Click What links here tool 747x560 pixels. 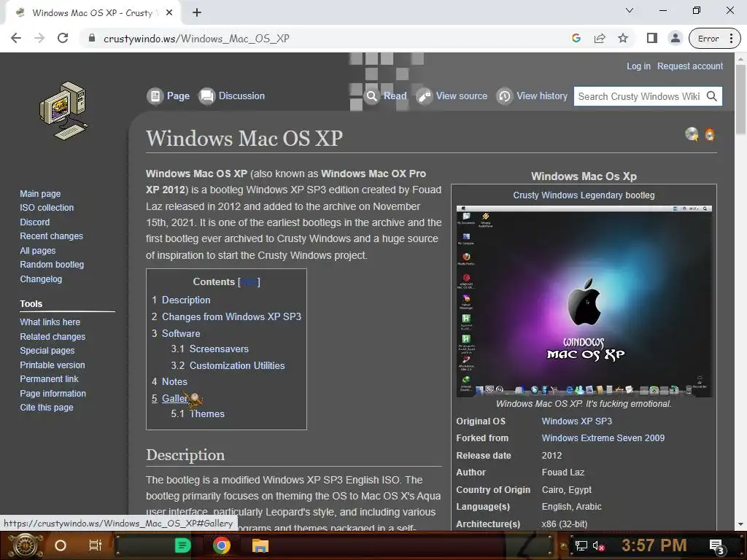point(50,322)
